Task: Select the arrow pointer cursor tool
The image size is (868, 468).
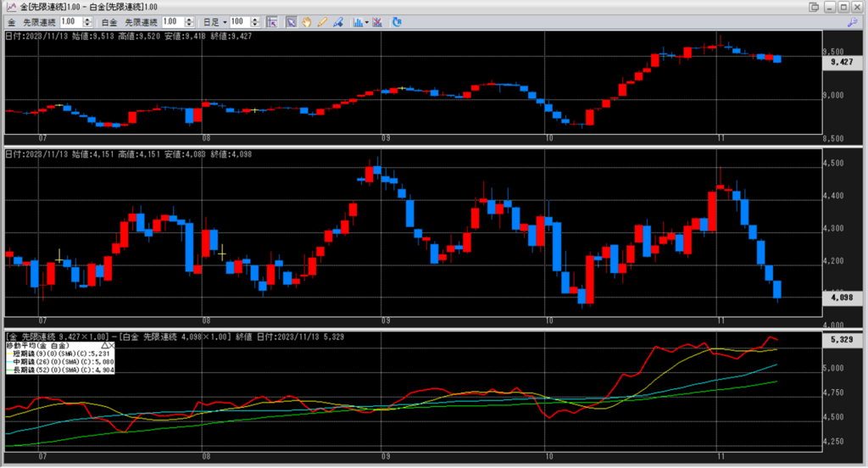Action: pyautogui.click(x=291, y=21)
